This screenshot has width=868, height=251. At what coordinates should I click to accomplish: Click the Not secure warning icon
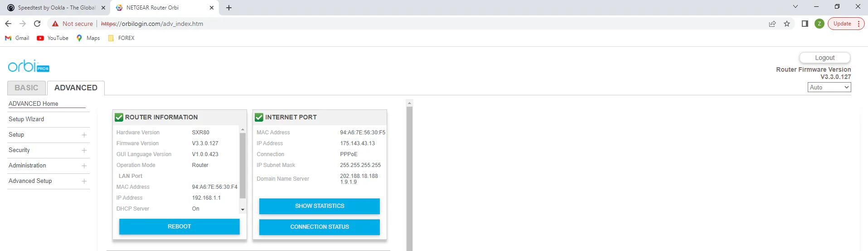click(55, 24)
